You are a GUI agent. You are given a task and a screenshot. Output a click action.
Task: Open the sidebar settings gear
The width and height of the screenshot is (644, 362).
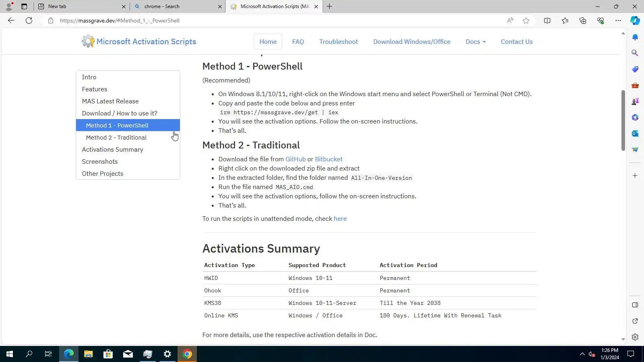[x=635, y=337]
